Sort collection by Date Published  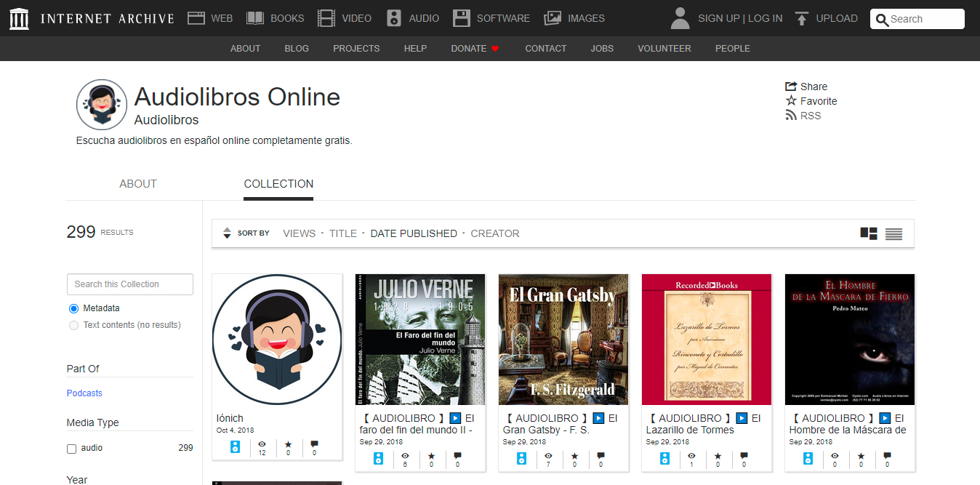[414, 233]
